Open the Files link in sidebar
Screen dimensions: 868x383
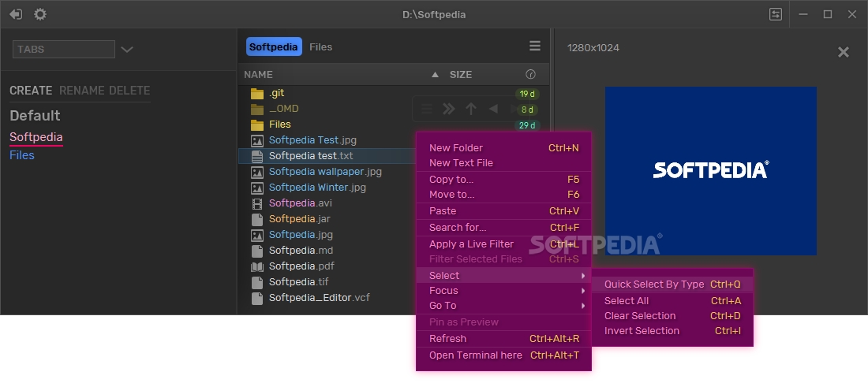coord(22,154)
